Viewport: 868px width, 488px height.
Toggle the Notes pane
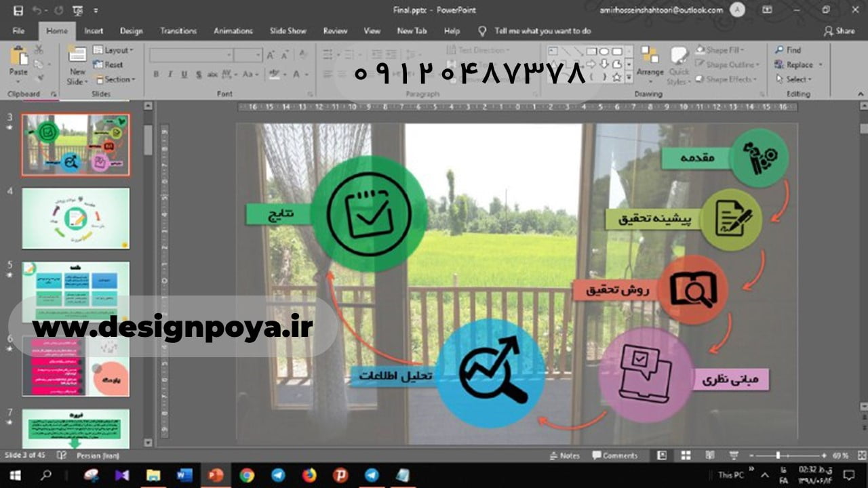tap(564, 455)
